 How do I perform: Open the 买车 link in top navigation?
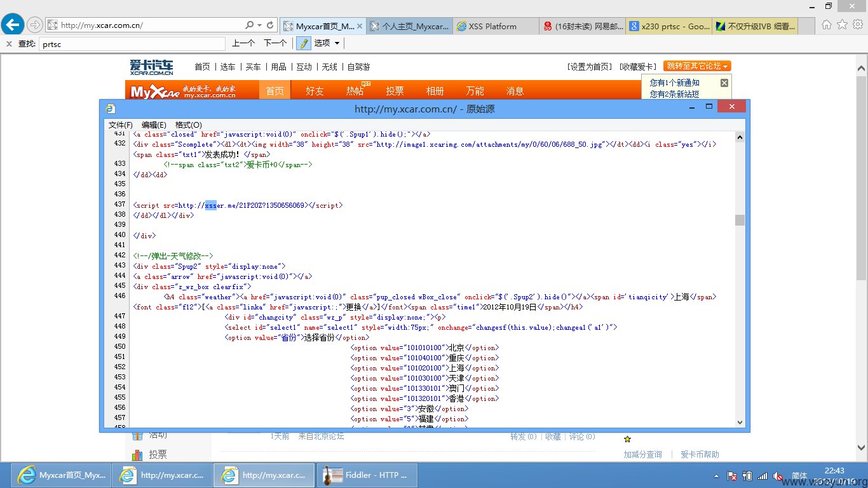click(x=254, y=67)
